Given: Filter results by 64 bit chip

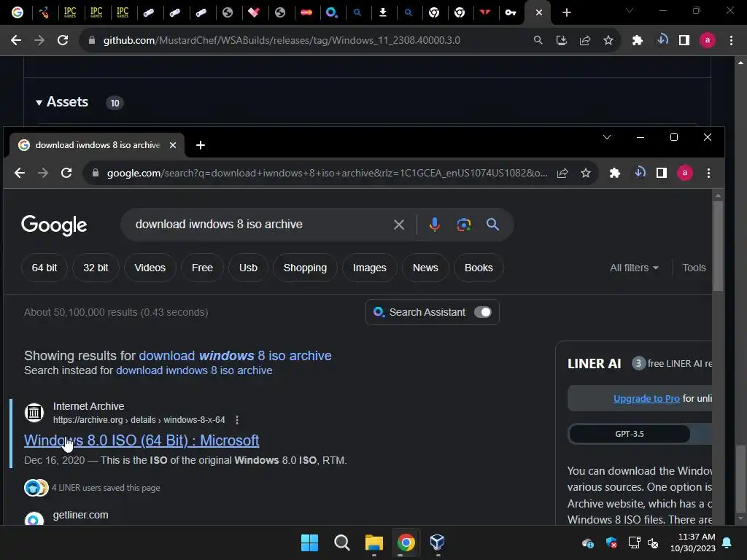Looking at the screenshot, I should (x=44, y=268).
